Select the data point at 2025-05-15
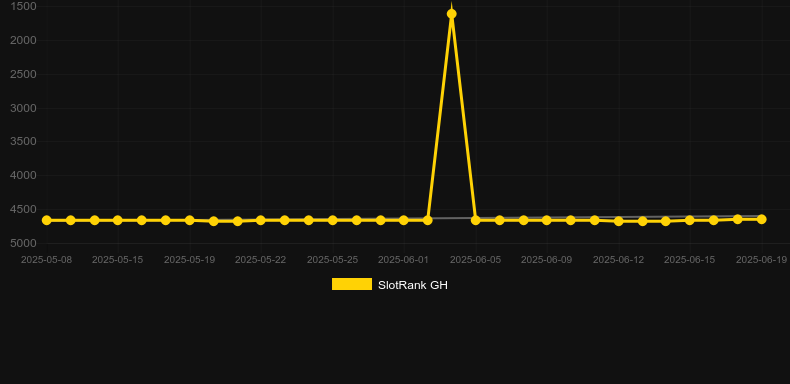The width and height of the screenshot is (790, 384). [x=117, y=220]
